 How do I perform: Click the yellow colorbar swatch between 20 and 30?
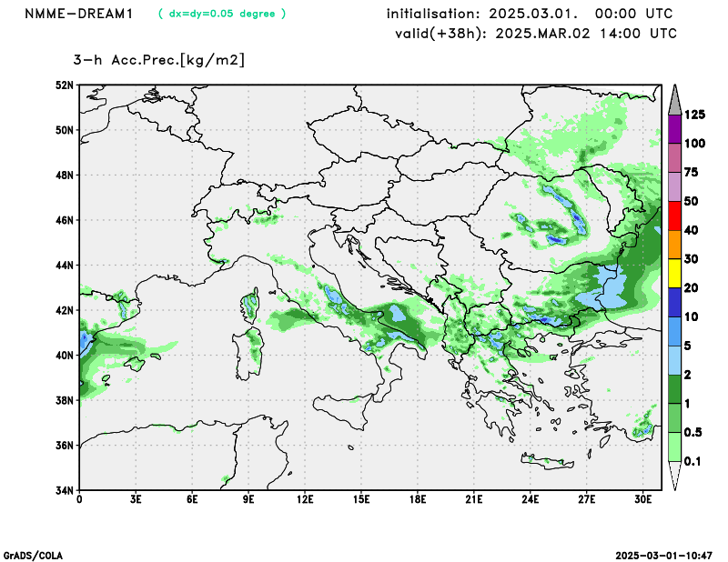[x=674, y=274]
